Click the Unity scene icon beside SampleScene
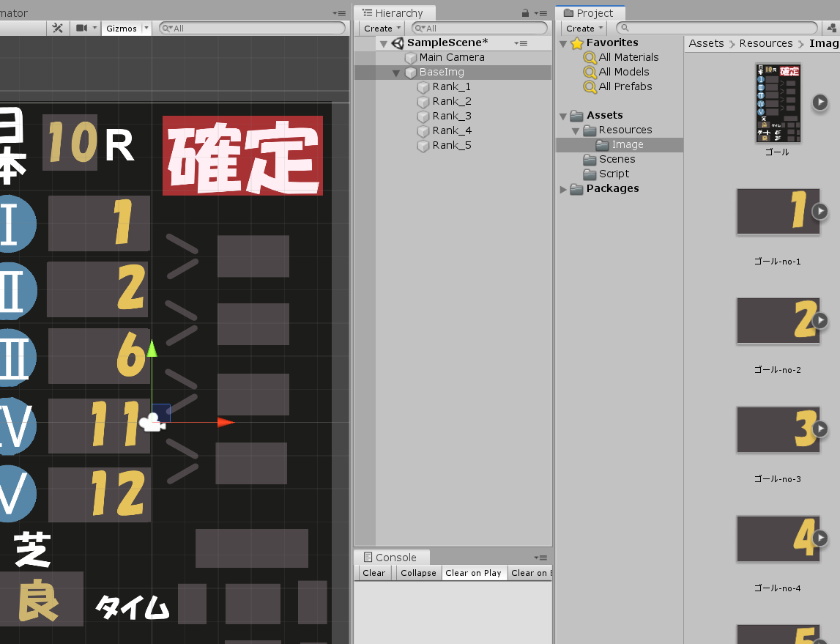Screen dimensions: 840x644 [x=398, y=43]
